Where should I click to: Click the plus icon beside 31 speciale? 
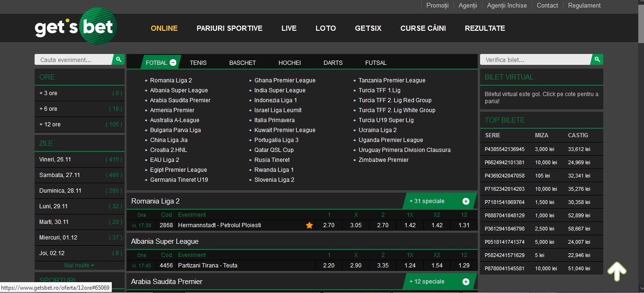pos(466,201)
